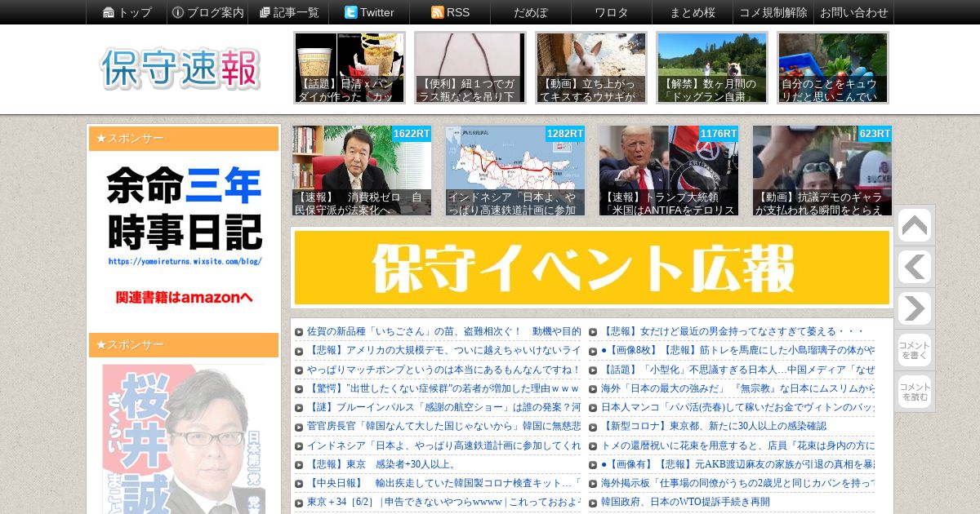This screenshot has width=980, height=514.
Task: Open link 日本人マンコ「パパ活(売春)して
Action: pyautogui.click(x=737, y=407)
